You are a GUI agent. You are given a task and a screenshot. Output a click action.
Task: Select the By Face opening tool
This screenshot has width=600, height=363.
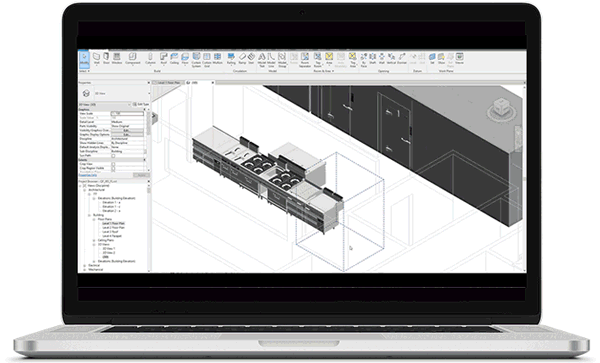(x=364, y=60)
